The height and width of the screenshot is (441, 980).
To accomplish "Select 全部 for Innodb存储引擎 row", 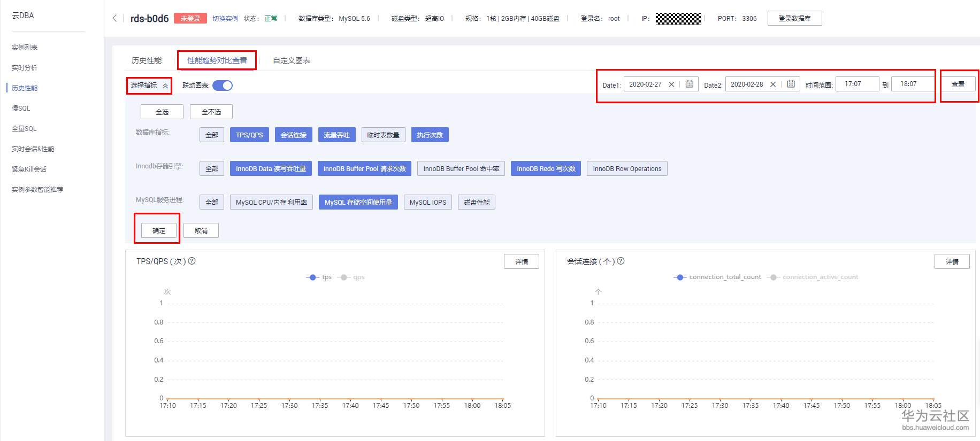I will pyautogui.click(x=212, y=168).
